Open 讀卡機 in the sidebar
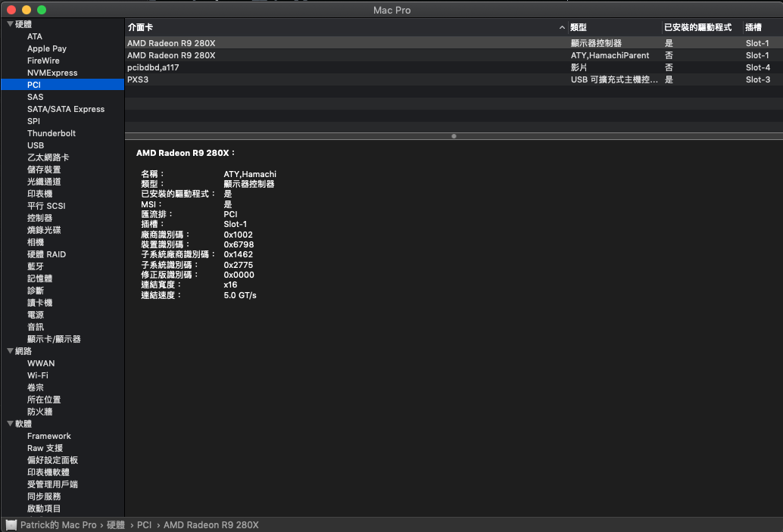This screenshot has height=532, width=783. click(x=39, y=303)
